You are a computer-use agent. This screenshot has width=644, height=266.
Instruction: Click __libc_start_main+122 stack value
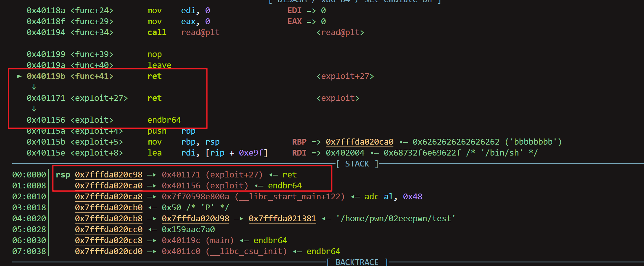point(253,197)
